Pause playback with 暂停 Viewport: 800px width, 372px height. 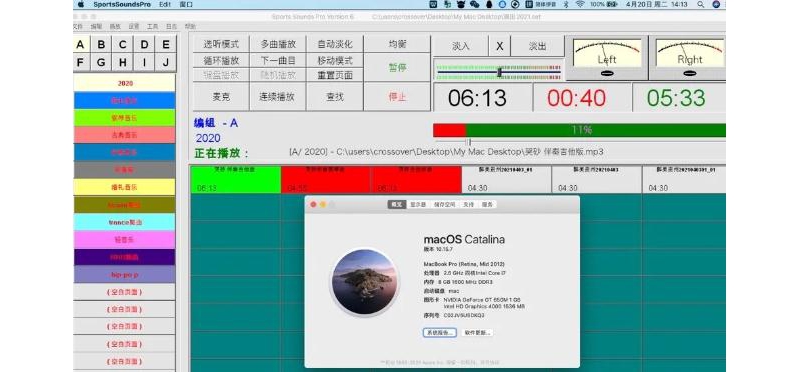(397, 67)
